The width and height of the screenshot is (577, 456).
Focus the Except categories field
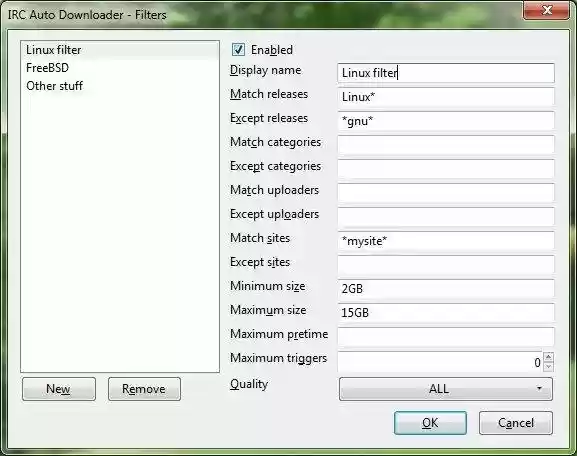click(x=446, y=169)
